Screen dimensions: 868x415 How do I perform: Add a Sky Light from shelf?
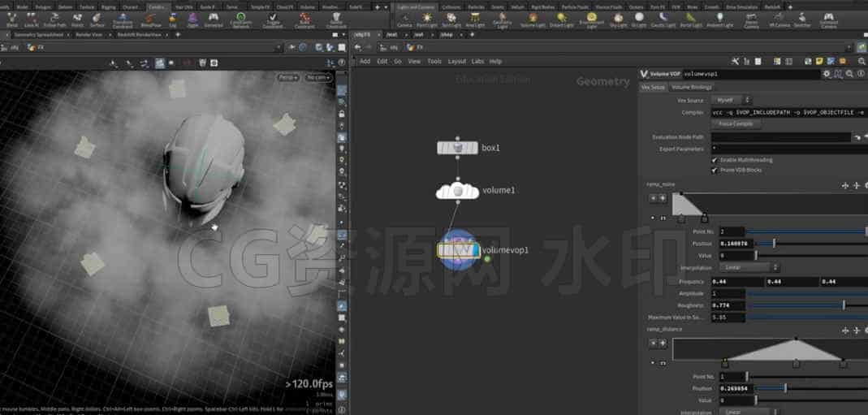[618, 20]
